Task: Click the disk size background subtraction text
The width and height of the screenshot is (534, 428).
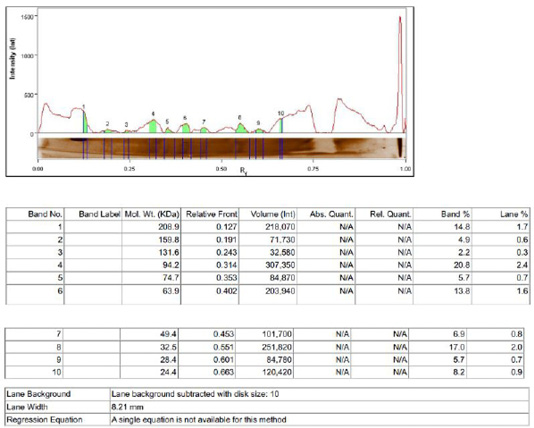Action: click(x=195, y=394)
